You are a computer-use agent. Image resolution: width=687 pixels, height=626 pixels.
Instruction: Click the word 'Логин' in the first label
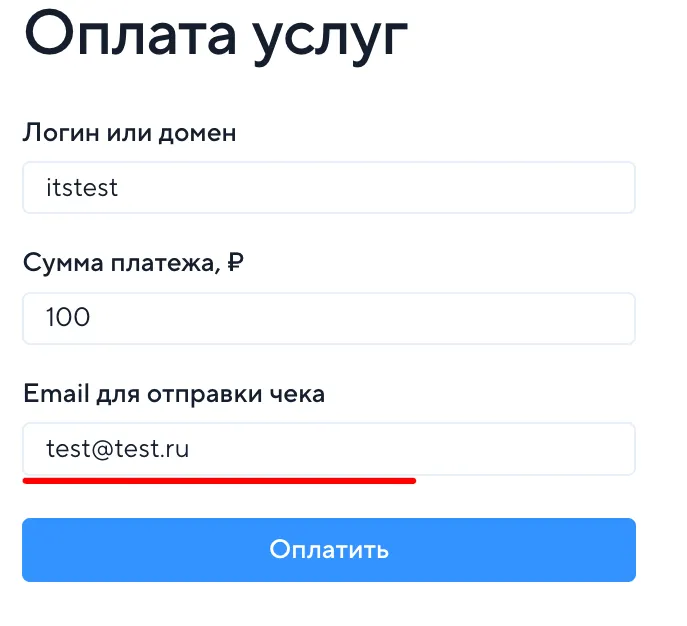tap(58, 132)
